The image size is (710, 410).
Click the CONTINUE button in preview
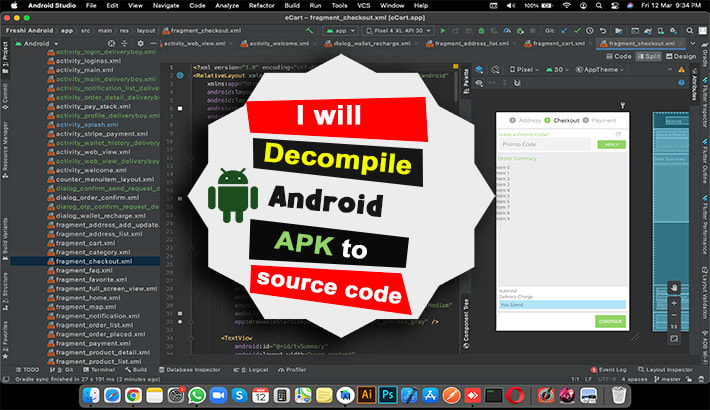[x=609, y=321]
